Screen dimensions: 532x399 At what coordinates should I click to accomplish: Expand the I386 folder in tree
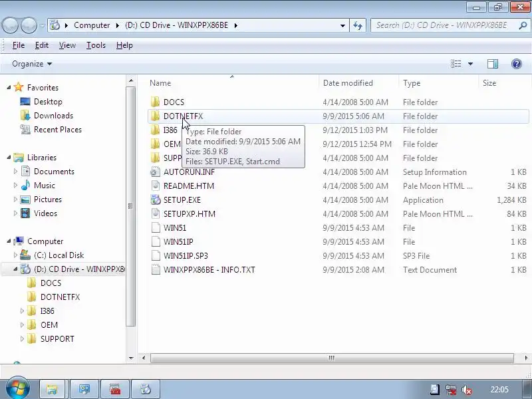[x=22, y=311]
